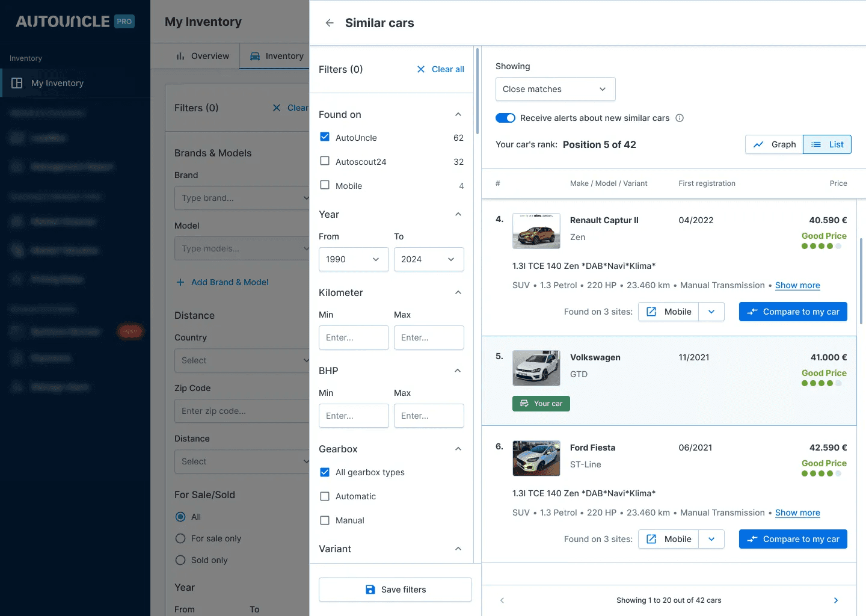The image size is (866, 616).
Task: Click the Kilometer Max input field
Action: pos(429,337)
